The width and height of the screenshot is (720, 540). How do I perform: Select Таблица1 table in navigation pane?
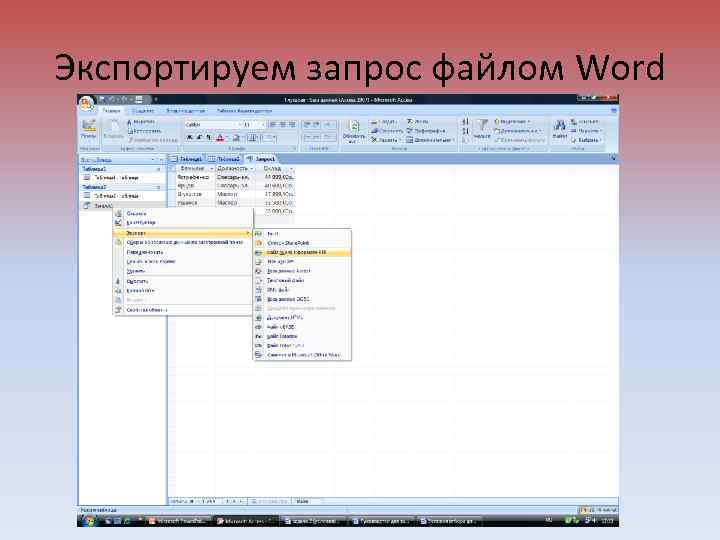(x=122, y=178)
